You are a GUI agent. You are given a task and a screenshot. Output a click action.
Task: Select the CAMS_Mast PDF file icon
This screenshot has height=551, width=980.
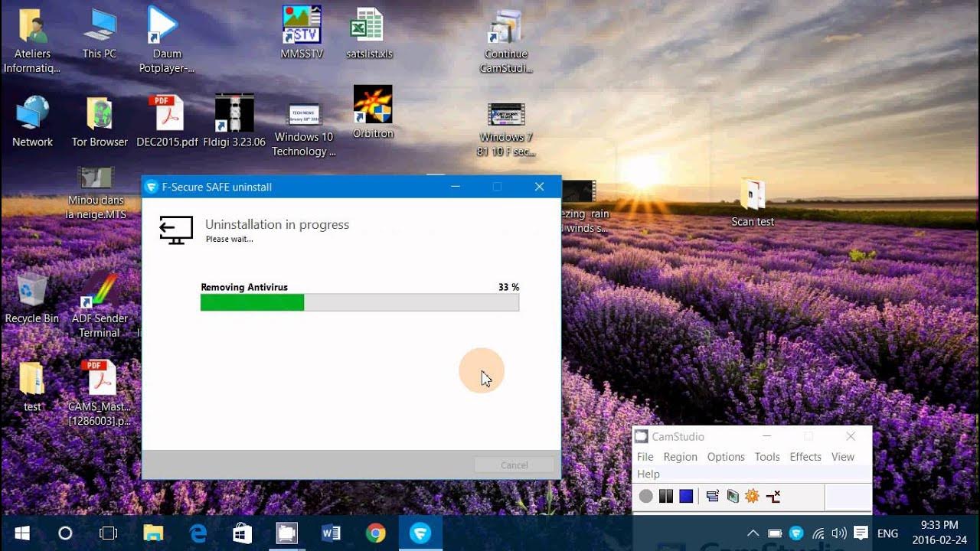pos(100,393)
